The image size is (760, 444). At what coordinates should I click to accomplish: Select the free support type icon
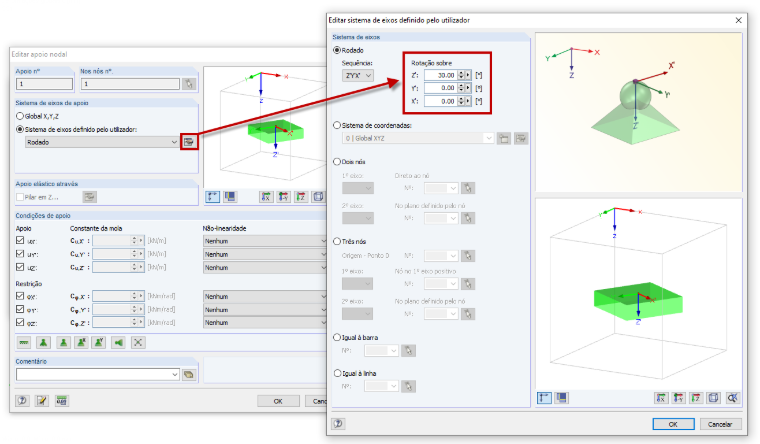click(x=24, y=343)
